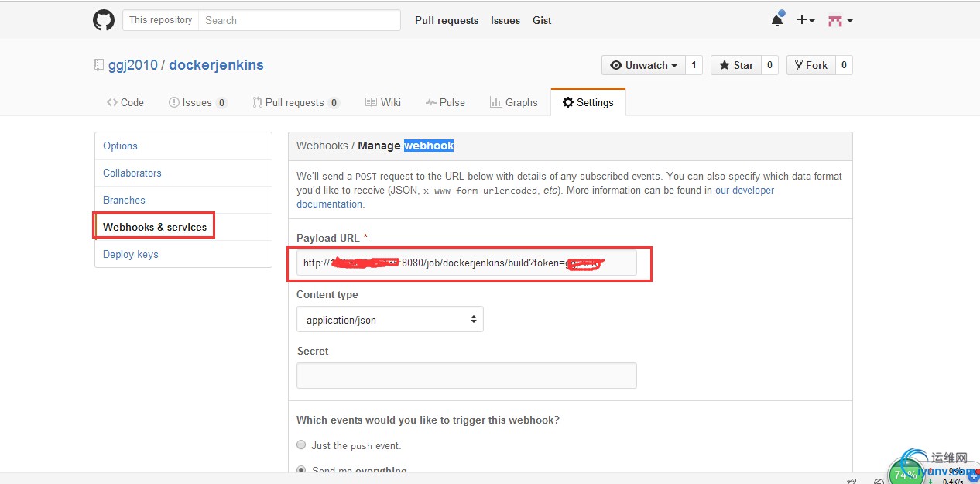Switch to repository Issues tab
Image resolution: width=980 pixels, height=484 pixels.
(197, 102)
